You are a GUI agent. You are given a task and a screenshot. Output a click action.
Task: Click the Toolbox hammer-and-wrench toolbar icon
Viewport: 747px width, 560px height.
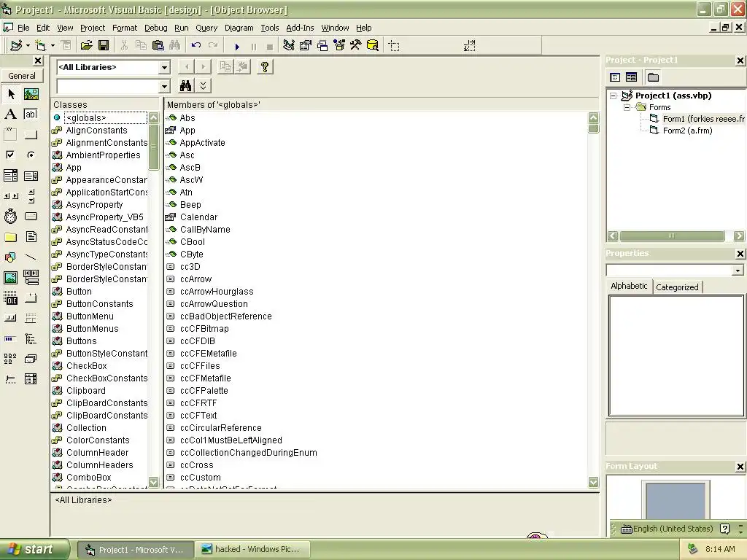click(356, 45)
